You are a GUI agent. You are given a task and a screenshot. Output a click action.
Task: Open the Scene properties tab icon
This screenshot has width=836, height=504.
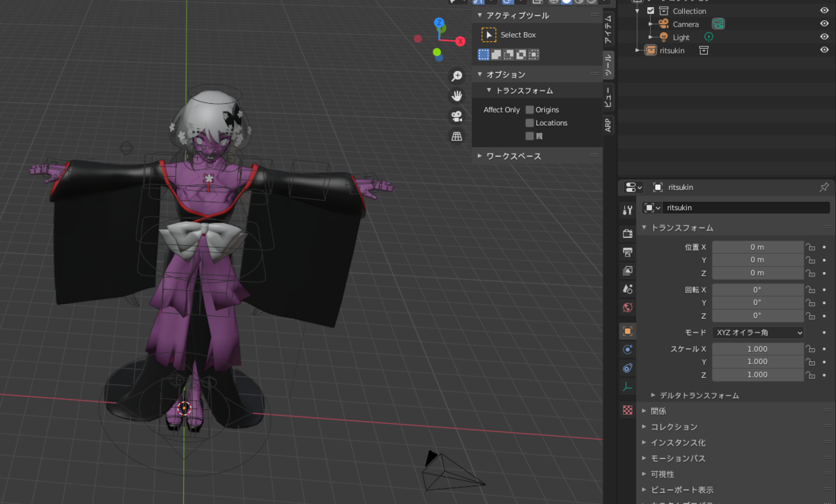(628, 289)
